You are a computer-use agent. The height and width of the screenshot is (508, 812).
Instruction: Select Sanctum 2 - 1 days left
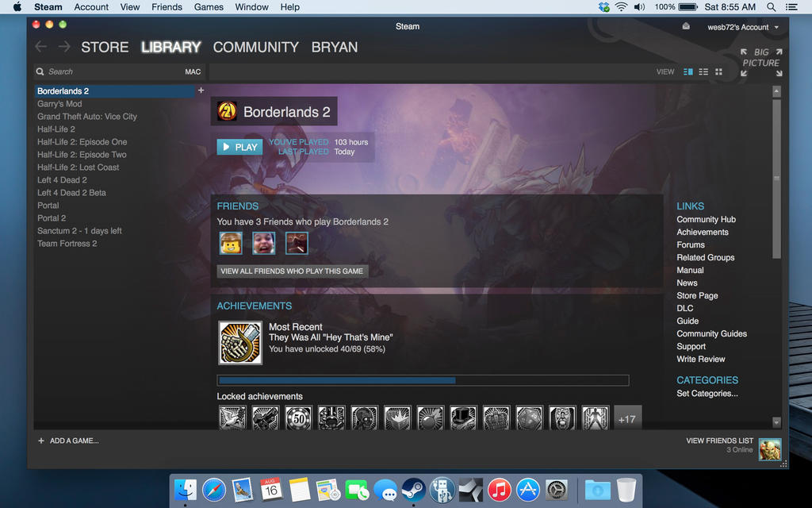coord(79,231)
